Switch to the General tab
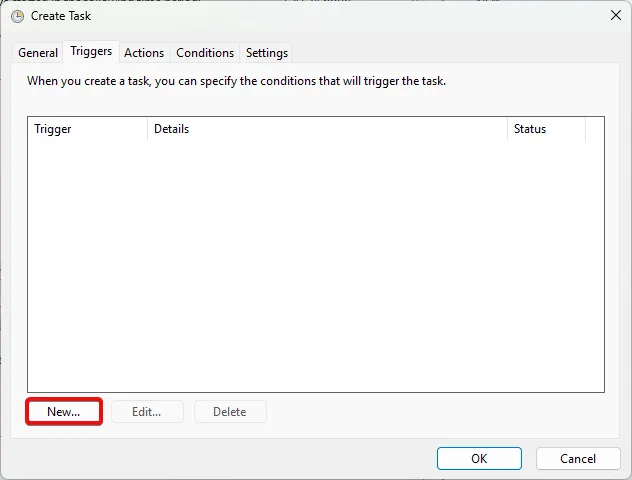The width and height of the screenshot is (632, 480). tap(38, 53)
